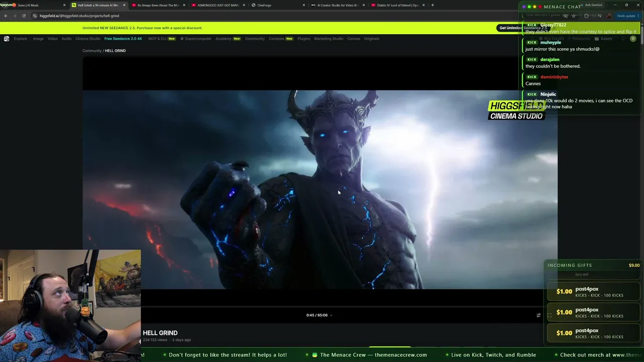Click username GlossyT7822 in Menace Chat

[x=553, y=25]
